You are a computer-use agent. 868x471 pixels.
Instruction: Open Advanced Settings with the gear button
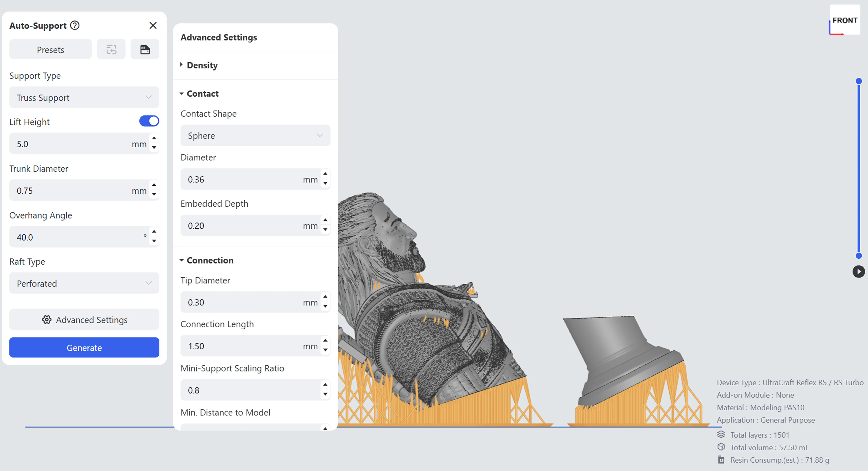tap(84, 320)
